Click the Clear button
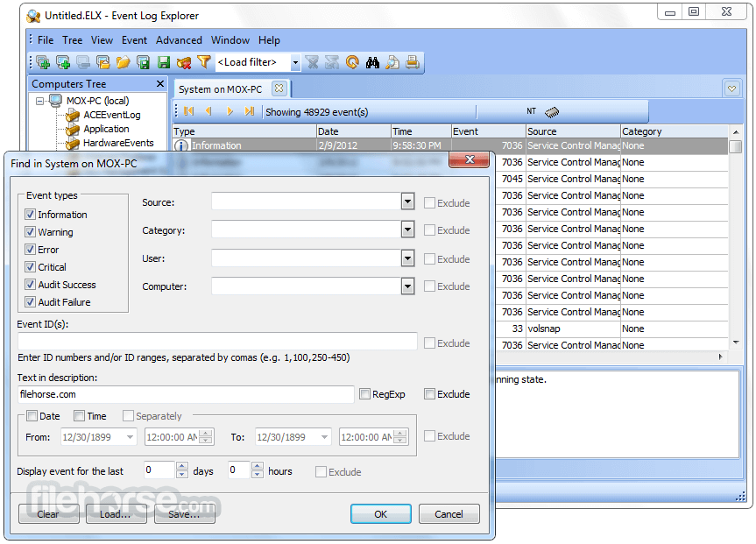756x544 pixels. coord(48,514)
